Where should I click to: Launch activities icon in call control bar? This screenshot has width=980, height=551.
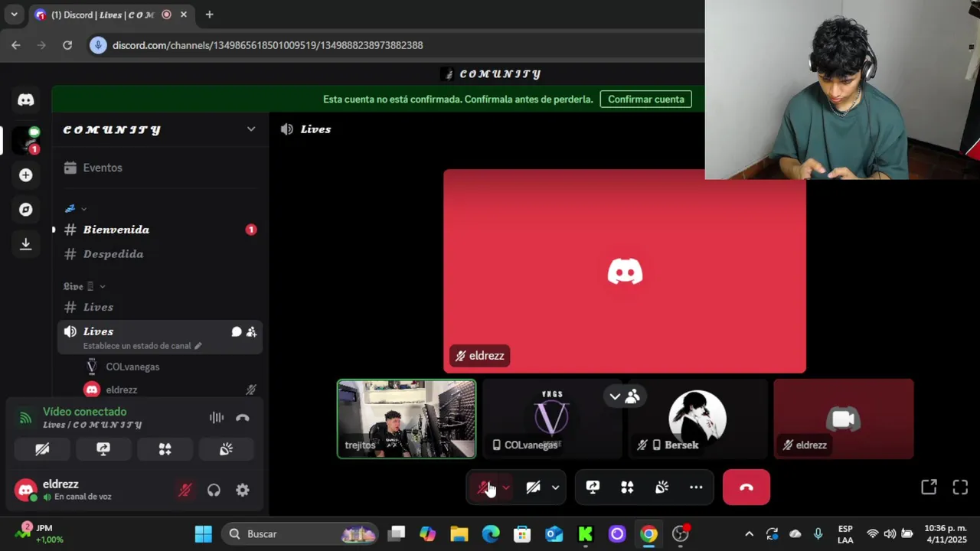(627, 487)
